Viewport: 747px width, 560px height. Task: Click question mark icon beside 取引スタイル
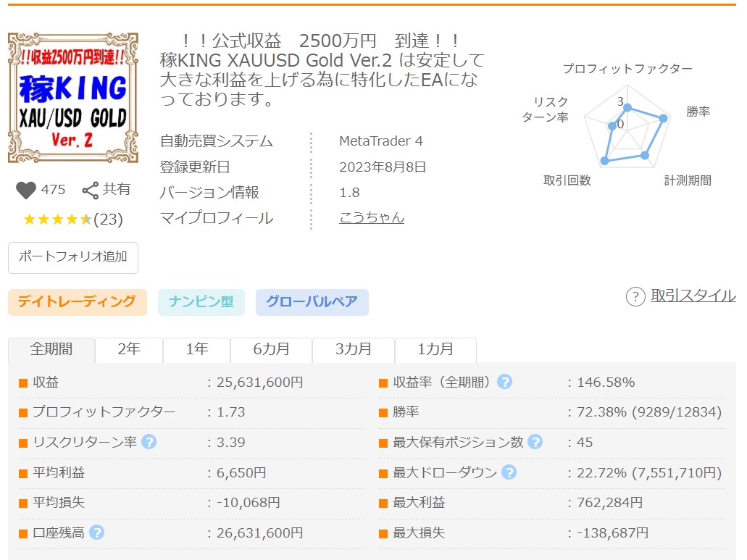pyautogui.click(x=635, y=296)
